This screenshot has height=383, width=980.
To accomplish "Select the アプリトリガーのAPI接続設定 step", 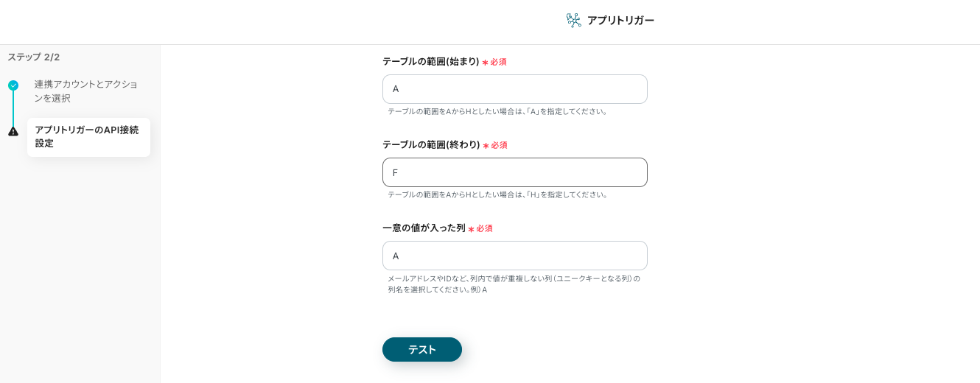I will 88,136.
